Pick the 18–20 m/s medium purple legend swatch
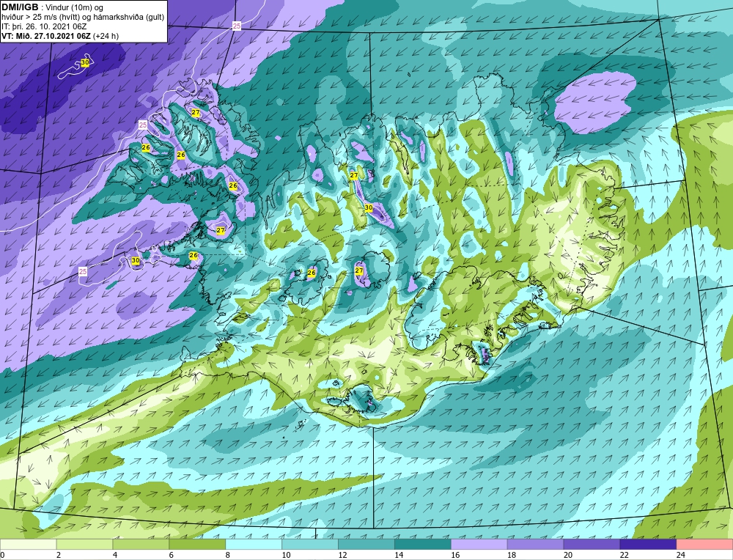Screen dimensions: 733x560 point(535,545)
